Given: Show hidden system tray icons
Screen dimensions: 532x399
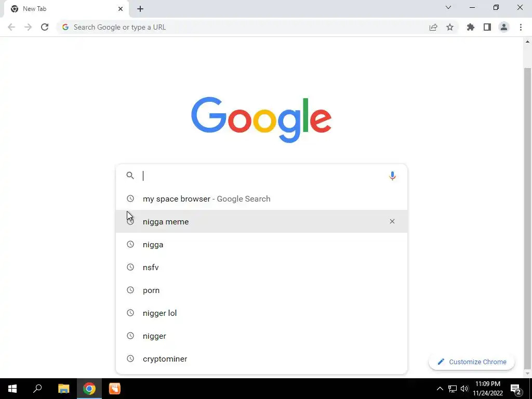Looking at the screenshot, I should [440, 389].
